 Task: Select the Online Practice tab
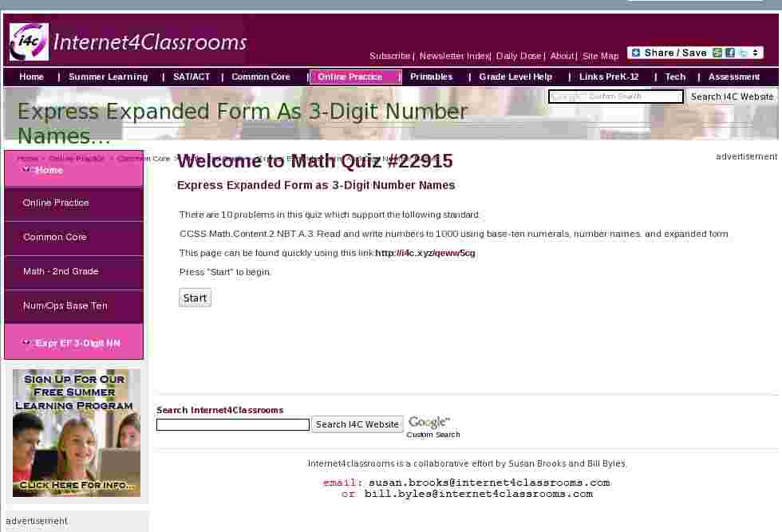(355, 77)
